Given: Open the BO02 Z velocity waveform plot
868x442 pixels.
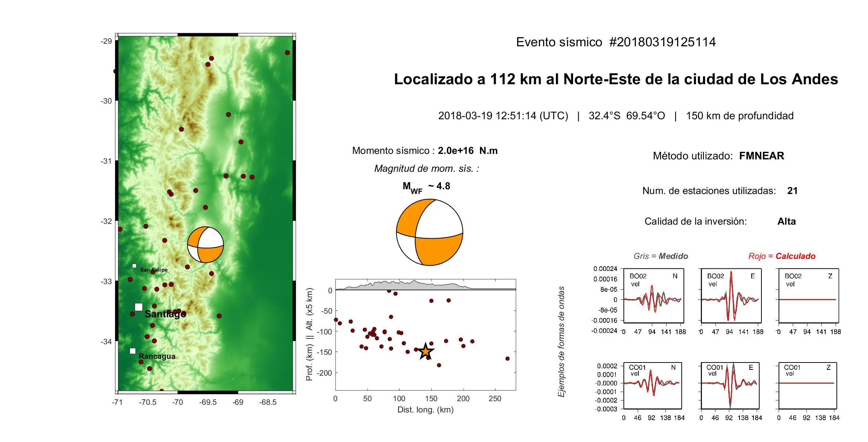Looking at the screenshot, I should pyautogui.click(x=809, y=296).
